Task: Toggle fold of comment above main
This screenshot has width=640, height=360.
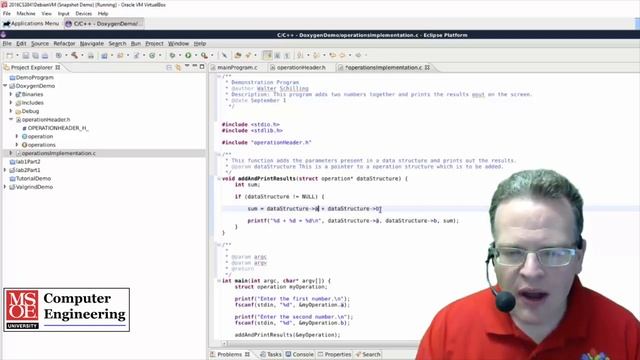Action: click(219, 244)
